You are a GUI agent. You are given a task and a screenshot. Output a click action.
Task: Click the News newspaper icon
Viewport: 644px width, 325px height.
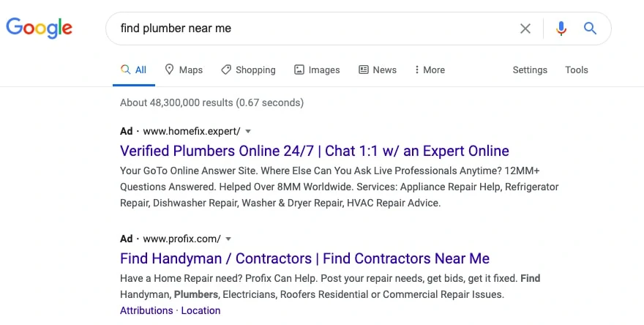tap(364, 70)
